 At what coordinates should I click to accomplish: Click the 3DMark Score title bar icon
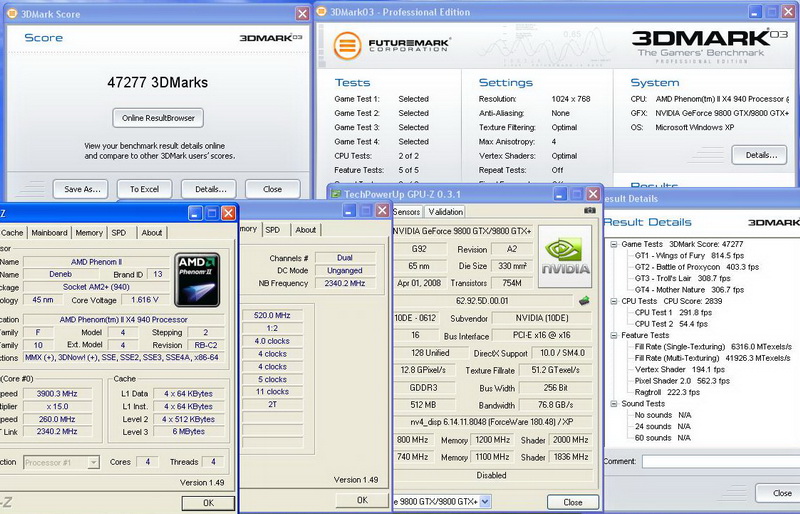click(x=12, y=14)
